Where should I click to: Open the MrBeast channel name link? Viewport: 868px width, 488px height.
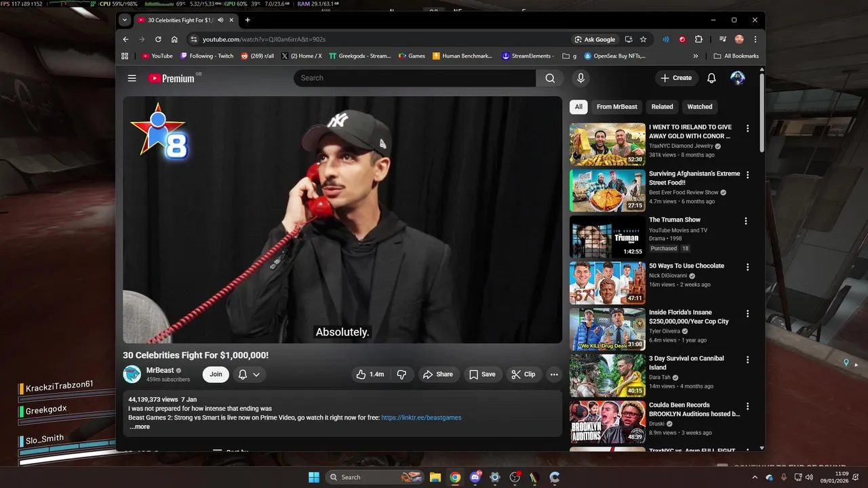(160, 370)
